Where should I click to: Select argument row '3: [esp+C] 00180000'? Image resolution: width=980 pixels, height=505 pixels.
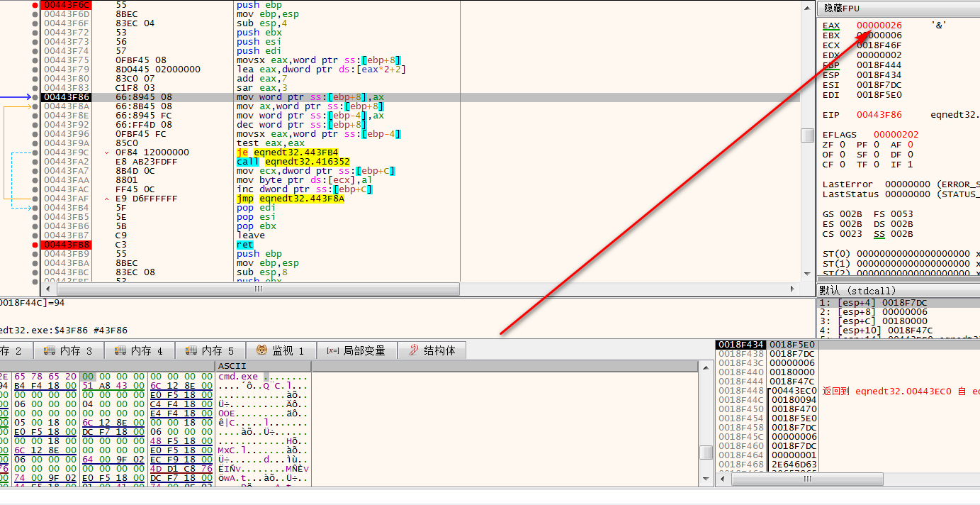point(898,321)
